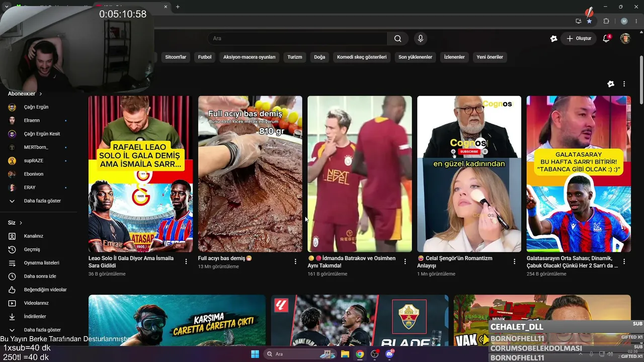The image size is (644, 362).
Task: Open options for Celal Şengör short
Action: pyautogui.click(x=515, y=261)
